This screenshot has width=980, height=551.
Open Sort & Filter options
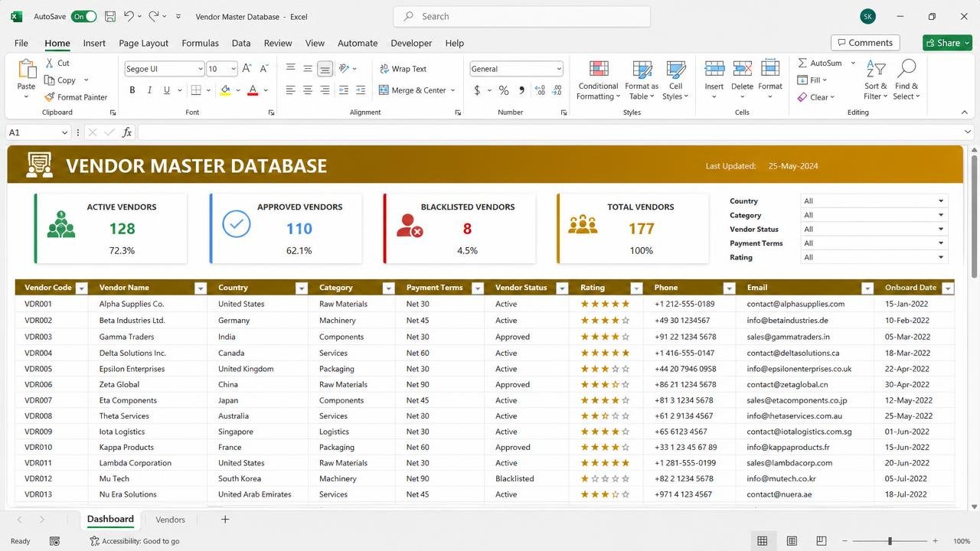[875, 80]
